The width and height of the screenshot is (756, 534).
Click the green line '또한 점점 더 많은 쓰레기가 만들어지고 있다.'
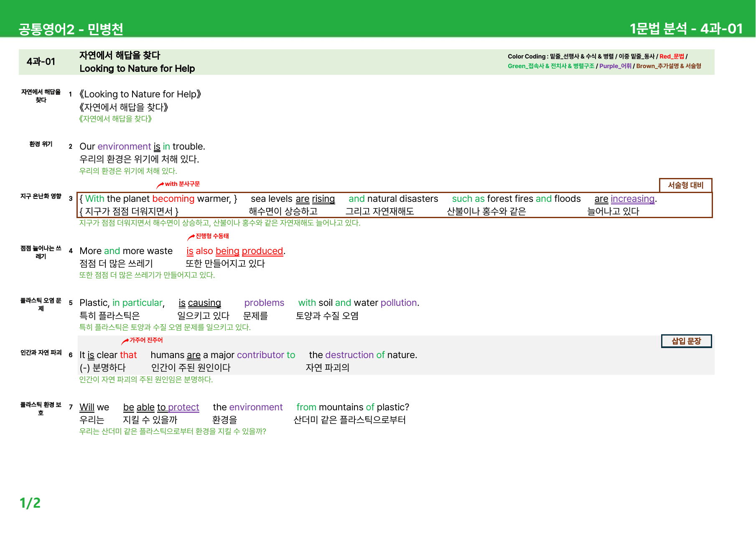[x=147, y=275]
